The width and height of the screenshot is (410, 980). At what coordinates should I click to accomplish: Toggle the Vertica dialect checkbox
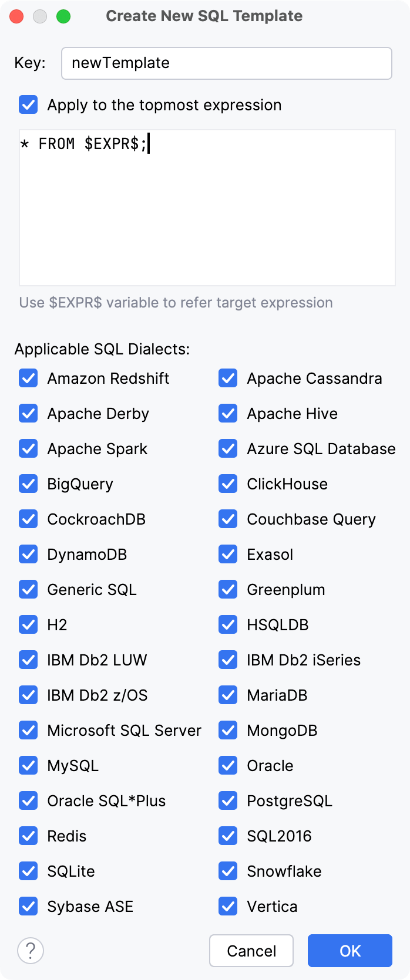(x=227, y=906)
